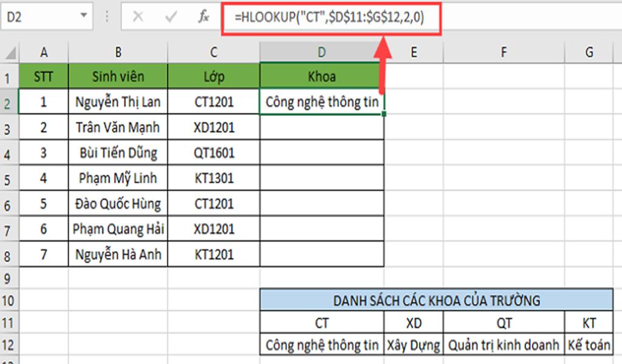
Task: Select XD1201 cell in Phạm Quang Hải row
Action: pyautogui.click(x=214, y=229)
